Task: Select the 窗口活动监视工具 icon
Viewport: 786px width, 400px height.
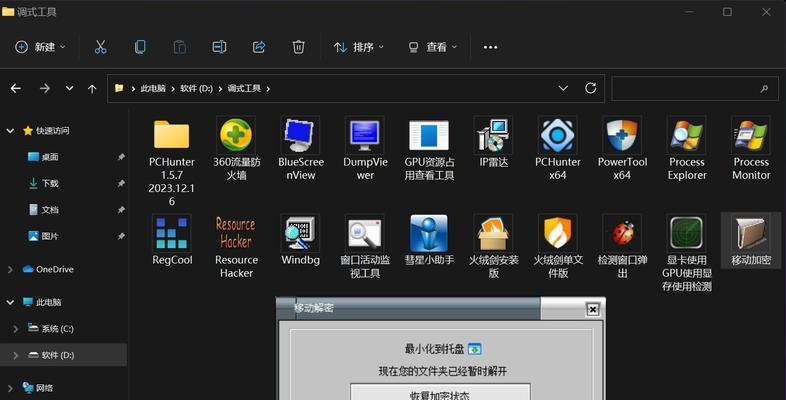Action: 365,233
